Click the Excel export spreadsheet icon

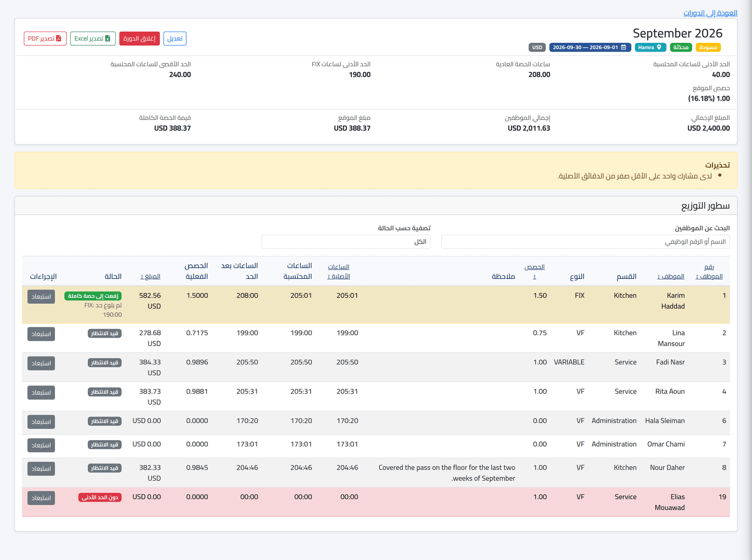[x=108, y=39]
